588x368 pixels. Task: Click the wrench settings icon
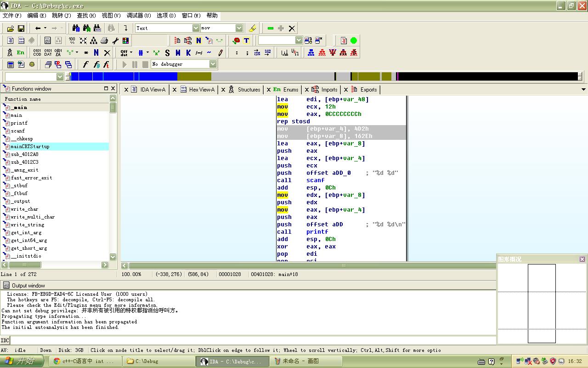(x=115, y=40)
